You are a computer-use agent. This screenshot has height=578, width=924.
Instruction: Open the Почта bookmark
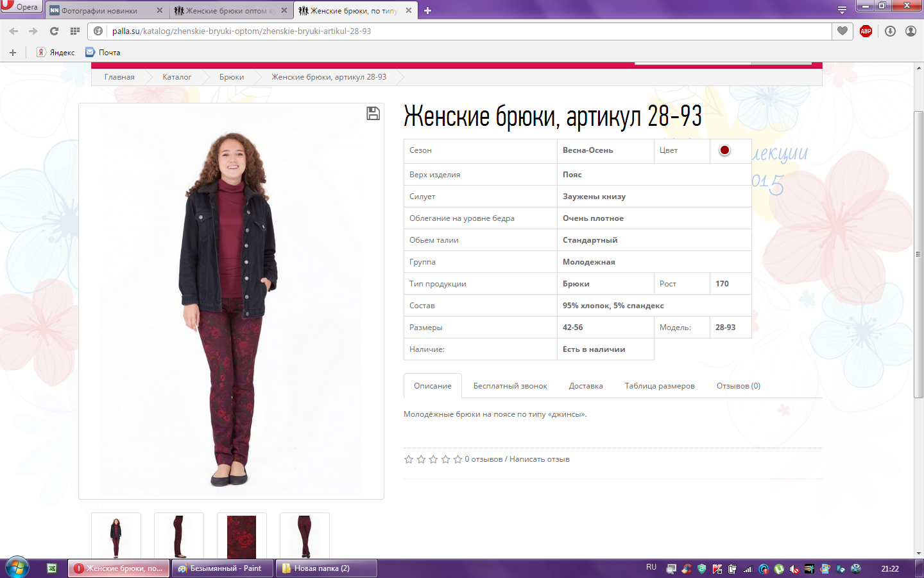click(103, 53)
